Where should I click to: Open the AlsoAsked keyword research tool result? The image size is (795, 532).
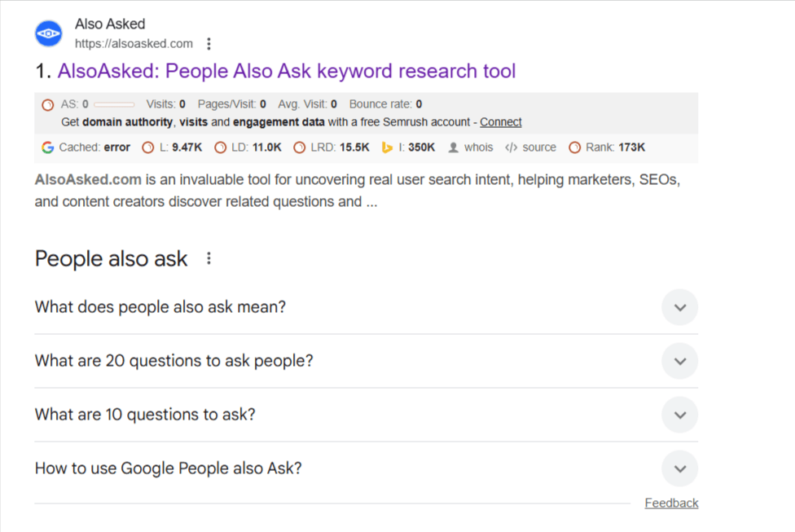click(x=286, y=71)
